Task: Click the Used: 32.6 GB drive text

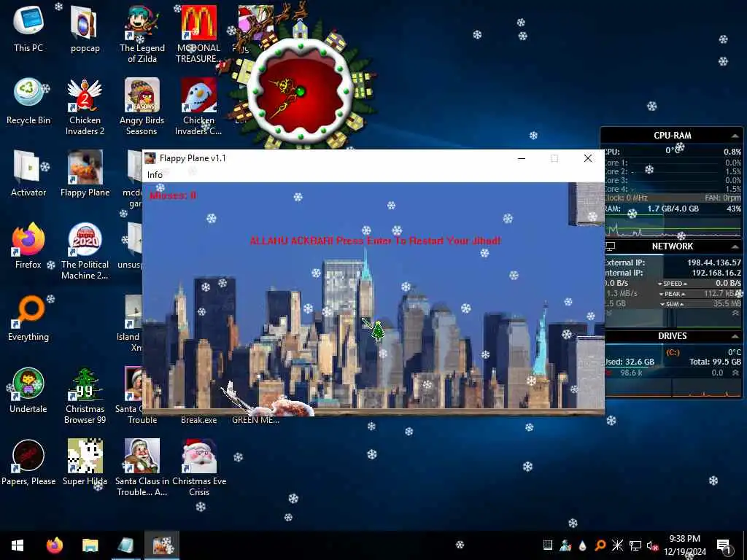Action: point(630,362)
